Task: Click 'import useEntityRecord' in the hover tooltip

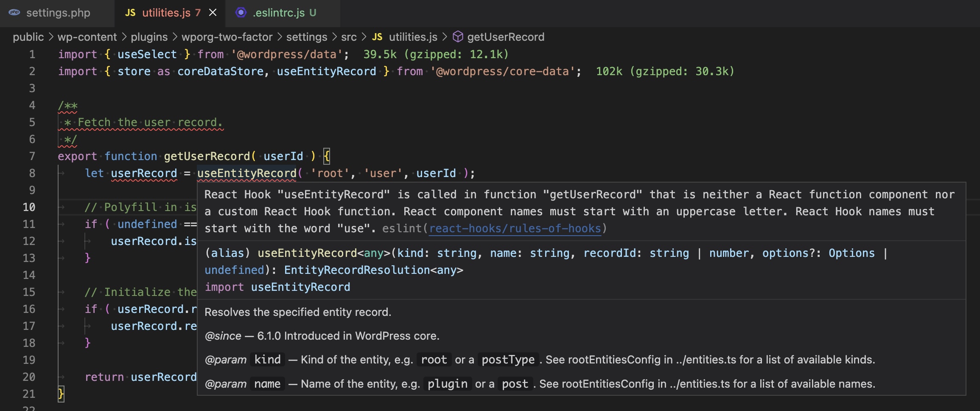Action: (277, 287)
